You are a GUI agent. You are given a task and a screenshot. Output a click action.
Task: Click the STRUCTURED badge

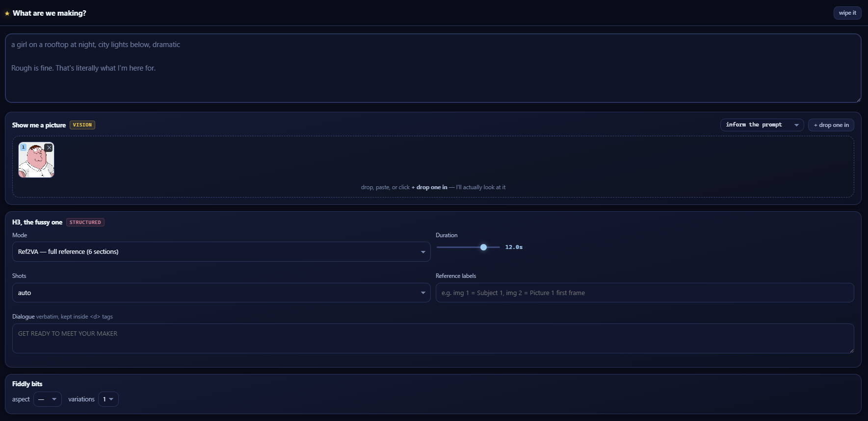point(85,223)
